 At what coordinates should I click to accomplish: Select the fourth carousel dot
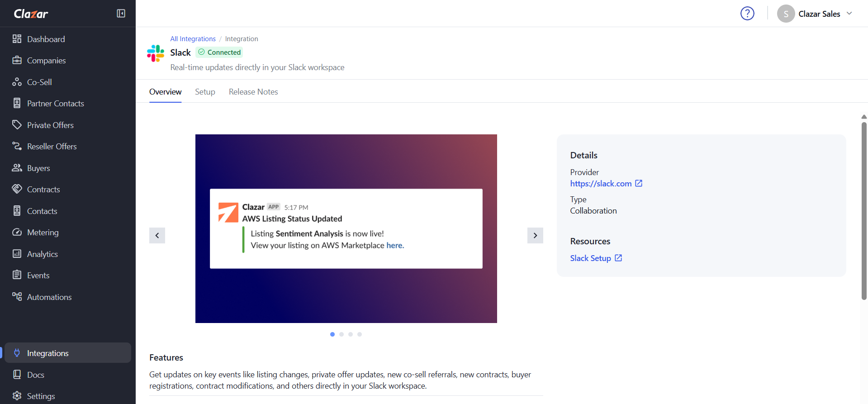[x=360, y=334]
